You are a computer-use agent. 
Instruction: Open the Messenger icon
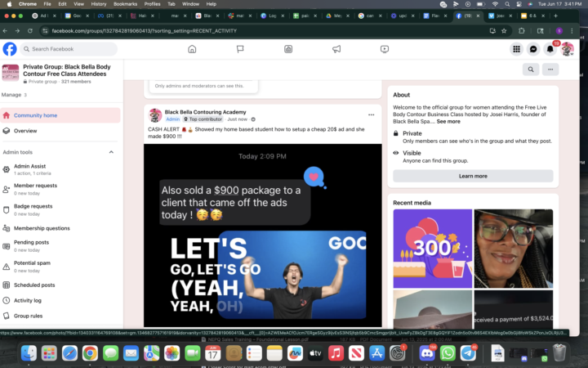pos(533,49)
